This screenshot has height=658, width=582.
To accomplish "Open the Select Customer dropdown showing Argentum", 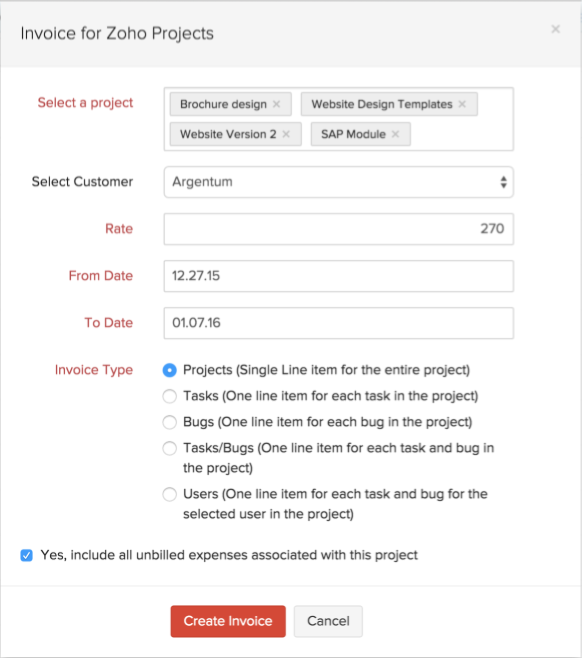I will click(339, 182).
